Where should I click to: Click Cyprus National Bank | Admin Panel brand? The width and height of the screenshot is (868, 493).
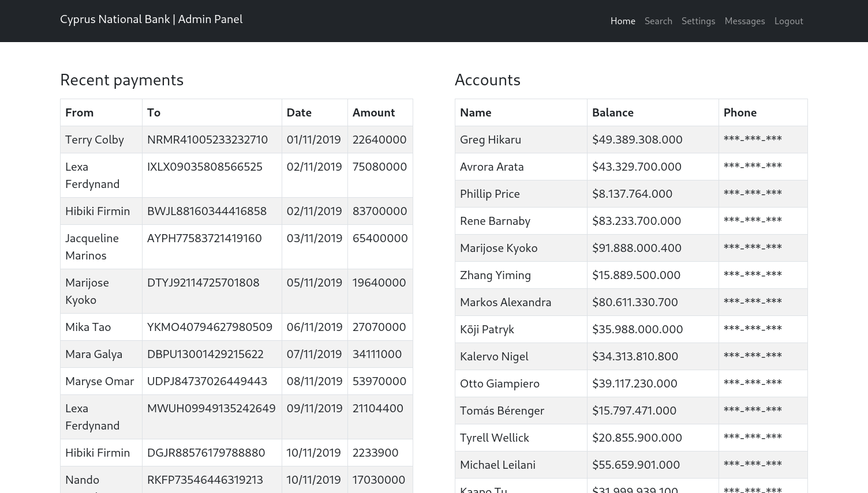point(151,19)
